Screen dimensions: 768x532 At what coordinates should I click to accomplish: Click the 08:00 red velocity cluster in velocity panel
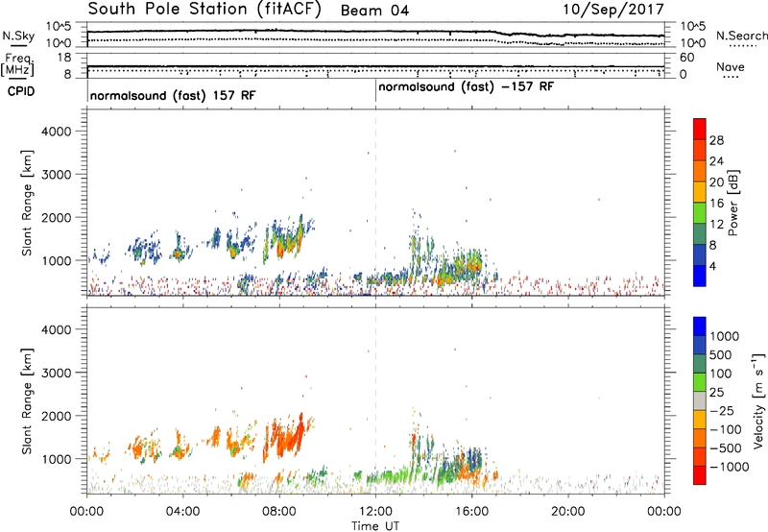(285, 436)
